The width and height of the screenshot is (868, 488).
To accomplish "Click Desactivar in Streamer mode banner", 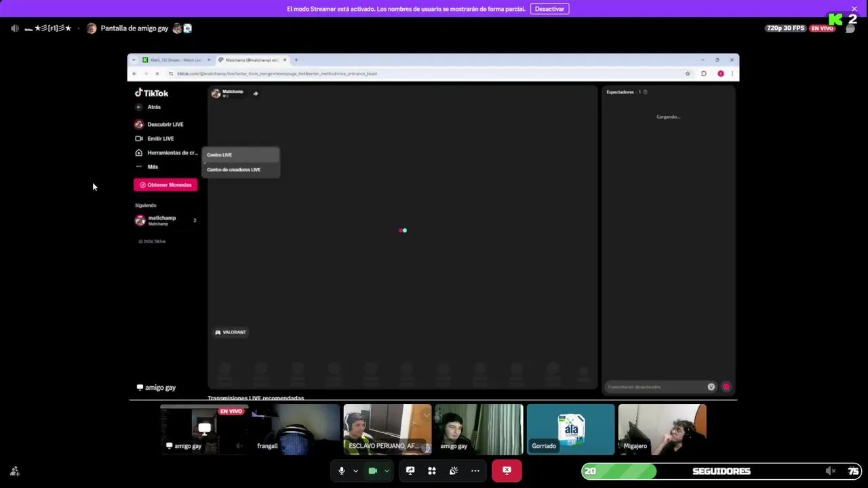I will pyautogui.click(x=549, y=9).
